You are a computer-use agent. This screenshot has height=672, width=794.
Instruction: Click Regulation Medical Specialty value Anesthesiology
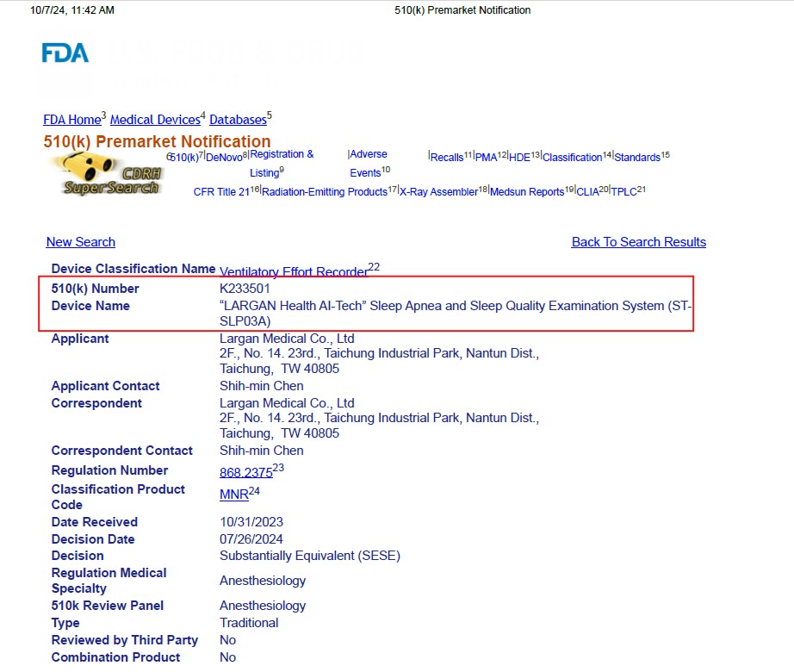pyautogui.click(x=263, y=581)
